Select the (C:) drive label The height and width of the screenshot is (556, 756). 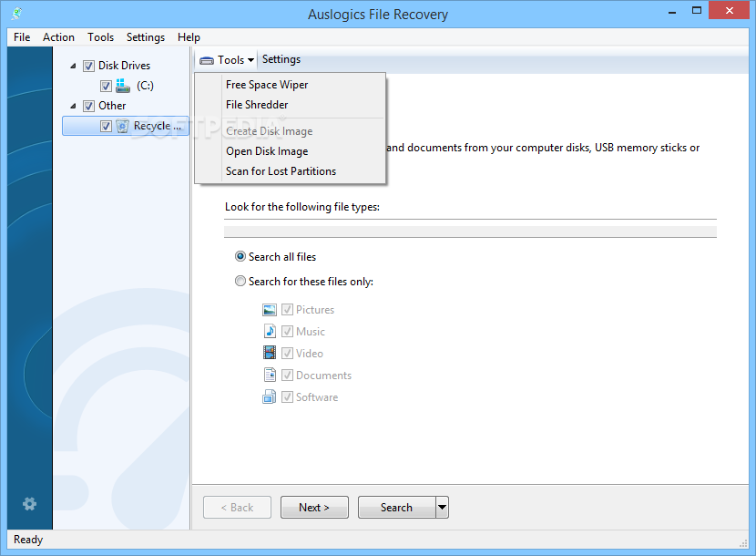pyautogui.click(x=145, y=86)
